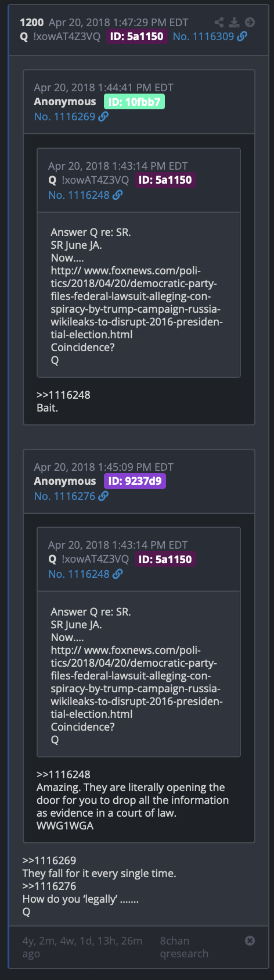Viewport: 274px width, 980px height.
Task: Click link icon in first quoted post 1116248
Action: [117, 195]
